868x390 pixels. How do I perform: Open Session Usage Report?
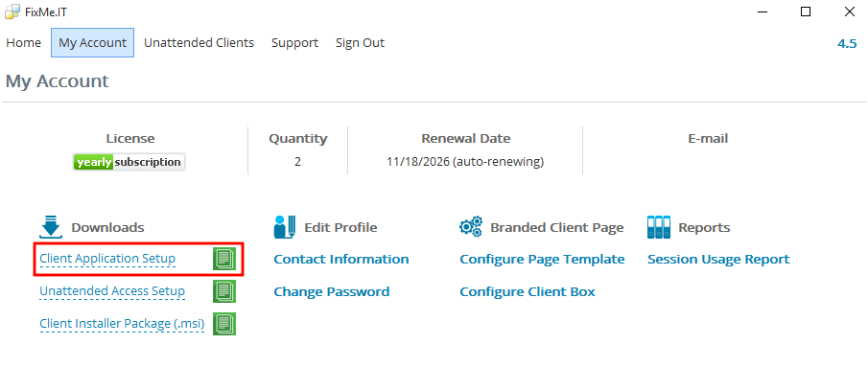[x=718, y=259]
